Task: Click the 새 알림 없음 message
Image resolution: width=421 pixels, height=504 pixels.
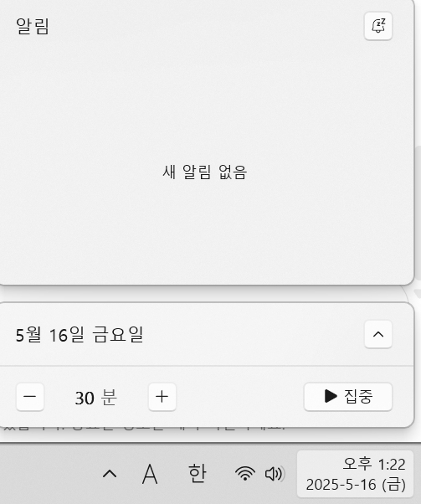Action: 205,172
